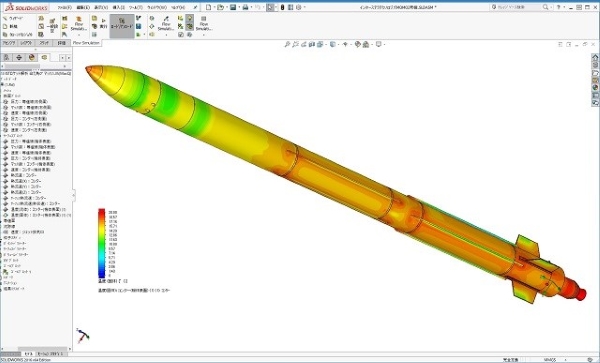Click the Help question mark icon
This screenshot has width=600, height=363.
click(559, 7)
